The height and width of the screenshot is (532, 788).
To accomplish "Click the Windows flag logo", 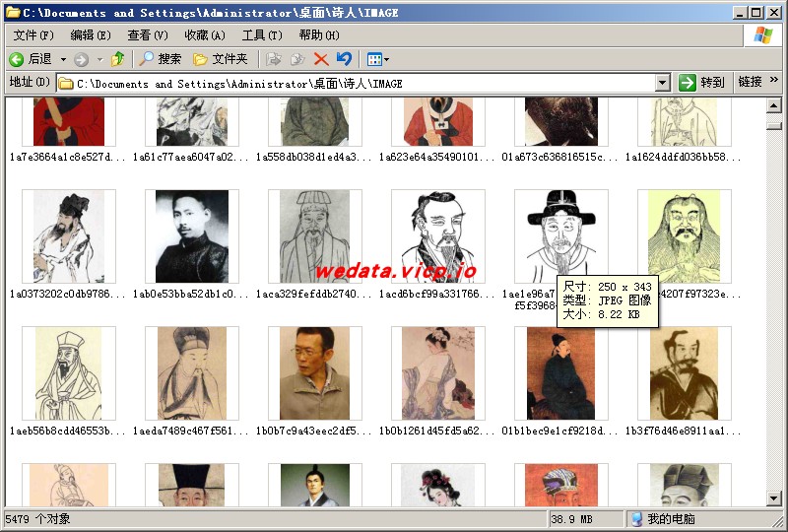I will pyautogui.click(x=762, y=35).
